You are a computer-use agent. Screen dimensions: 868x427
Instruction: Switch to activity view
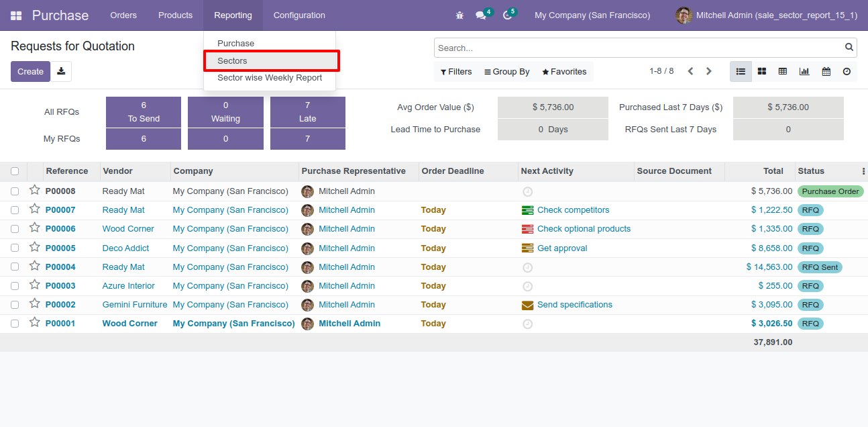coord(847,72)
